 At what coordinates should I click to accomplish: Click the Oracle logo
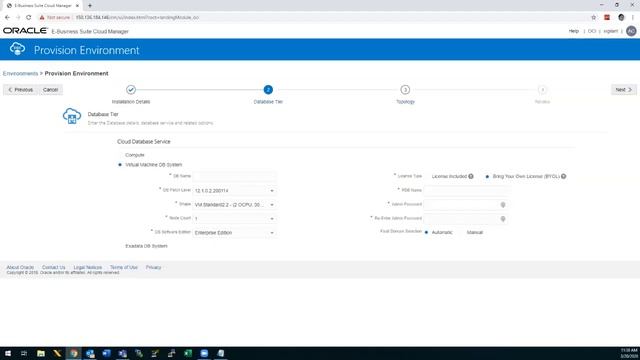coord(25,31)
